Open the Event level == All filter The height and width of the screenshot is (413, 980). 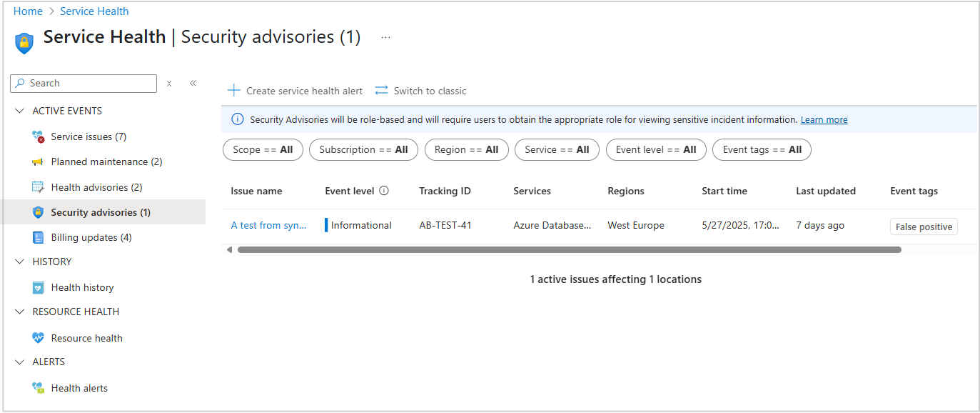pos(656,150)
